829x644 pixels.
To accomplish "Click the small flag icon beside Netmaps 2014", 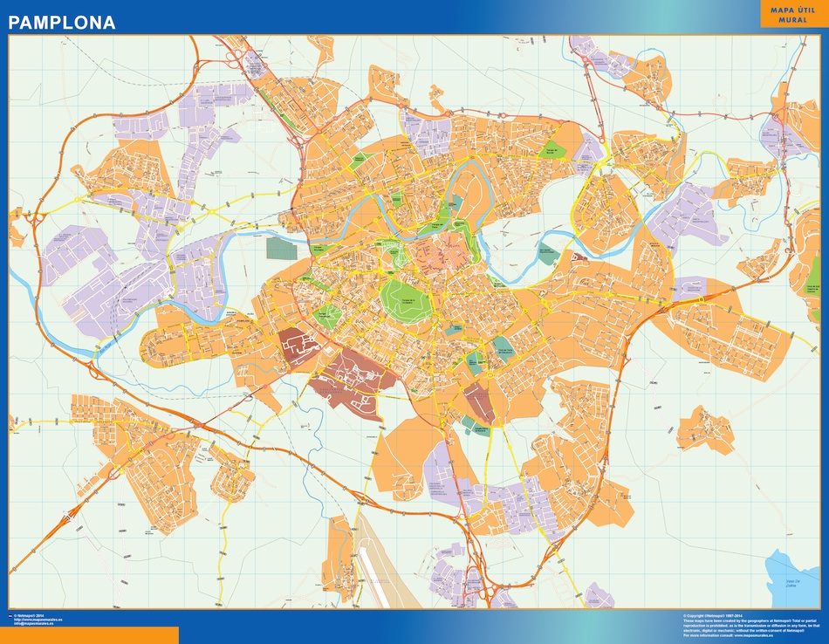I will [x=11, y=615].
